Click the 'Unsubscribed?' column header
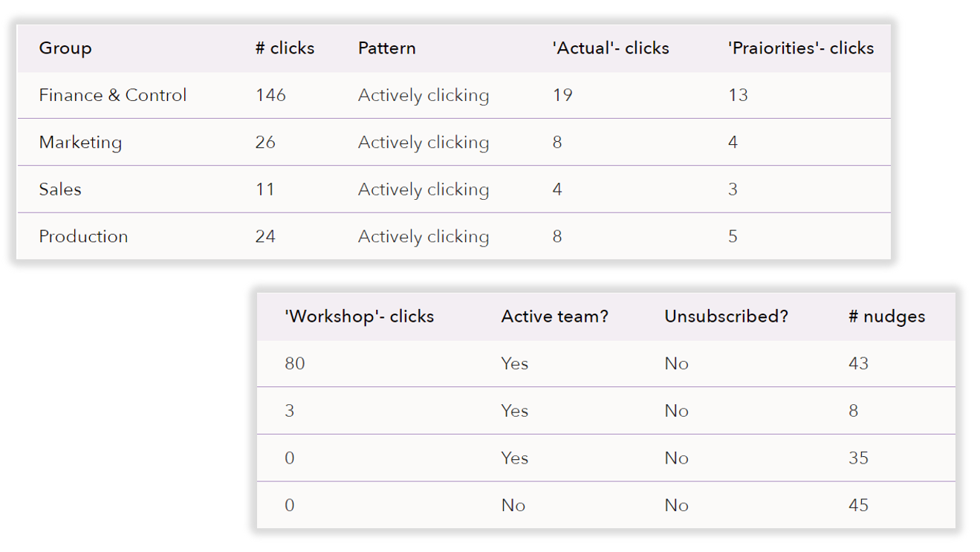 click(x=726, y=316)
